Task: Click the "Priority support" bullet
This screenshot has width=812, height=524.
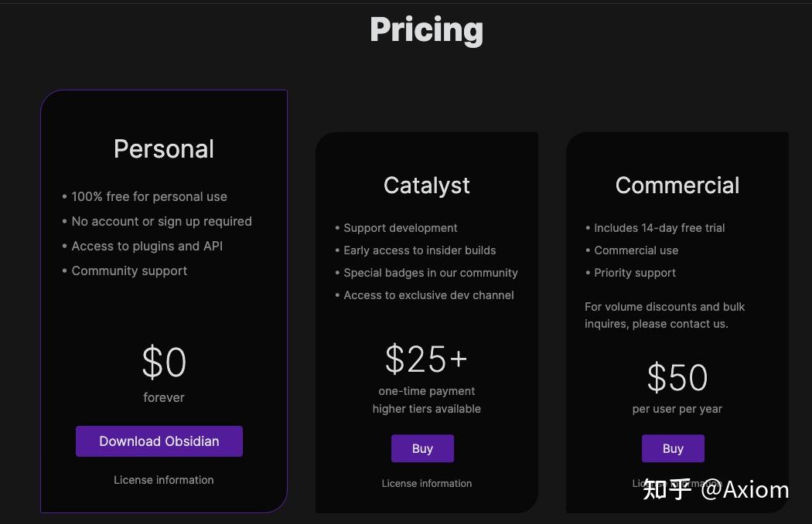Action: coord(635,273)
